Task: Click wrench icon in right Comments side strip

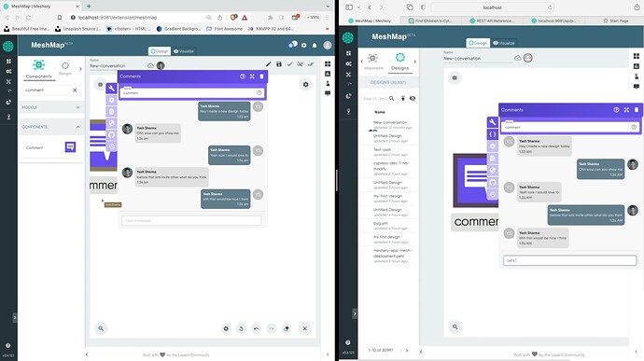Action: pyautogui.click(x=493, y=122)
